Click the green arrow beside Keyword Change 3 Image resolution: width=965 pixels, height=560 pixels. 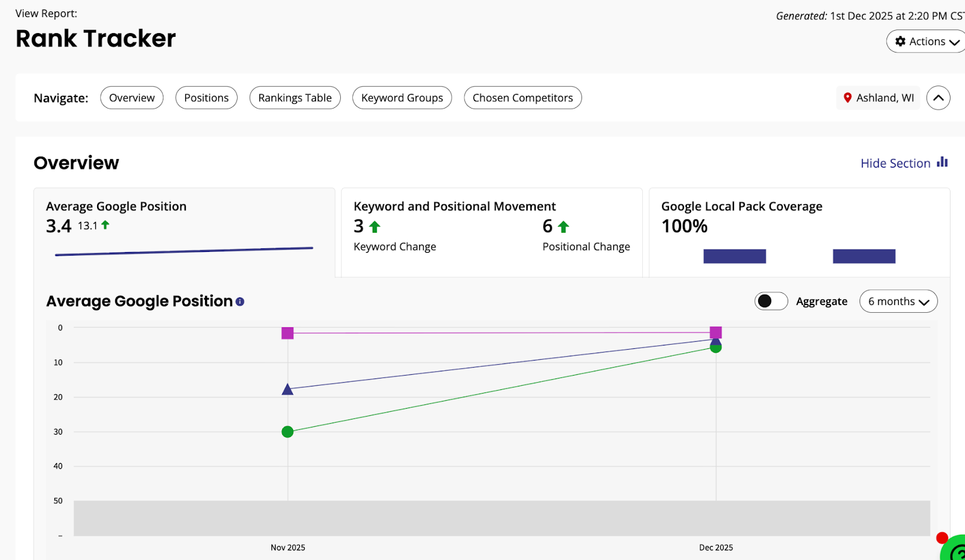(x=375, y=227)
